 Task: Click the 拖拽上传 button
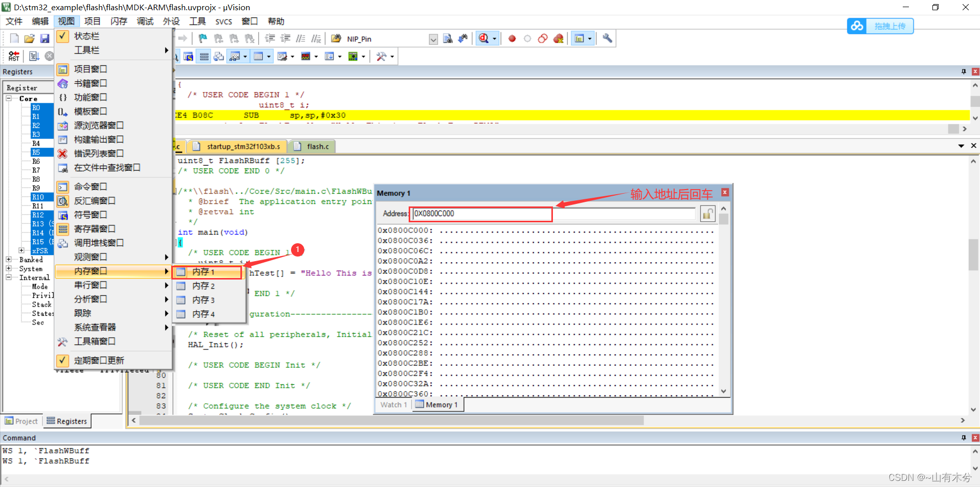889,26
